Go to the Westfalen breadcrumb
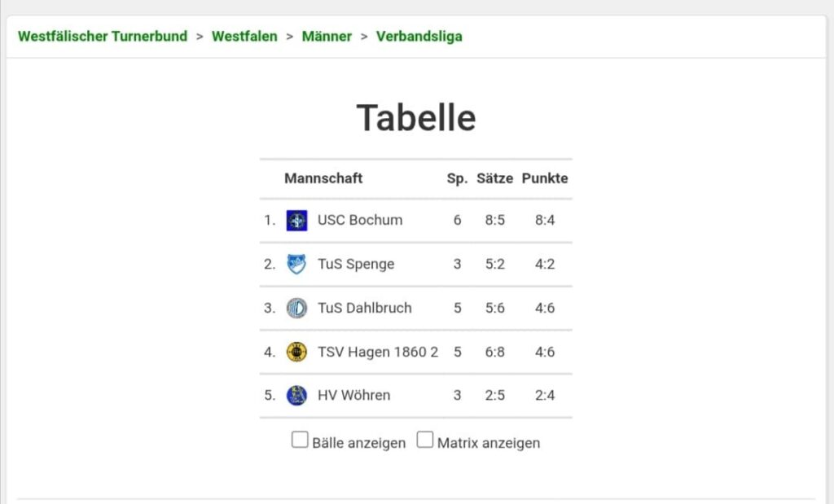 (244, 36)
